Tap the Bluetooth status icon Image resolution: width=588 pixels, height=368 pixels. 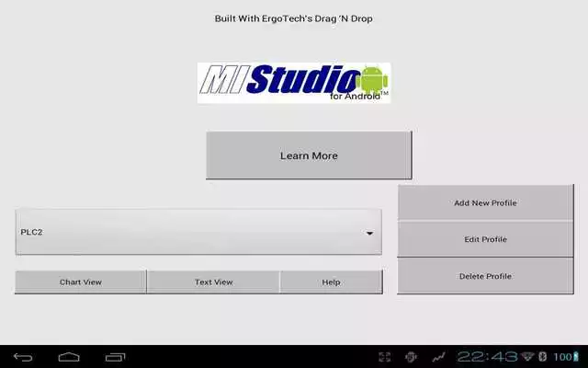coord(543,356)
